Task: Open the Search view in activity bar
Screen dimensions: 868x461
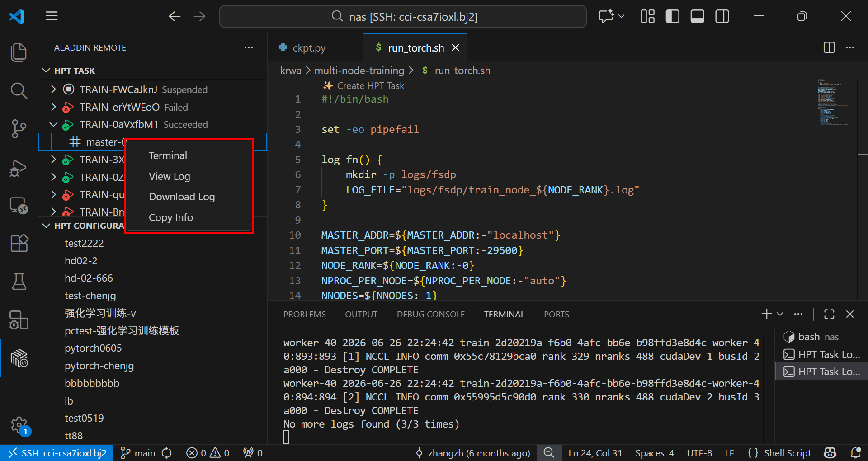Action: [x=19, y=91]
